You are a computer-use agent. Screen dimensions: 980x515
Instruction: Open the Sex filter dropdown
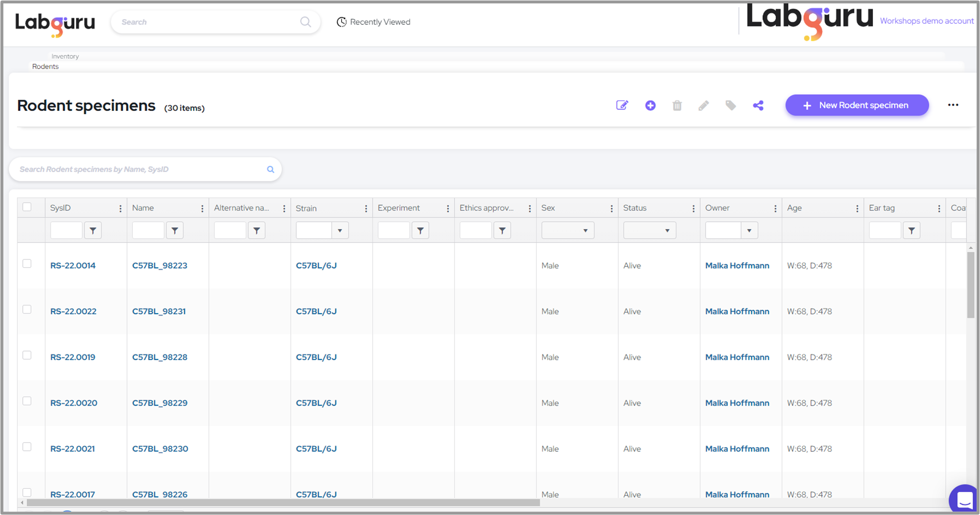(567, 231)
